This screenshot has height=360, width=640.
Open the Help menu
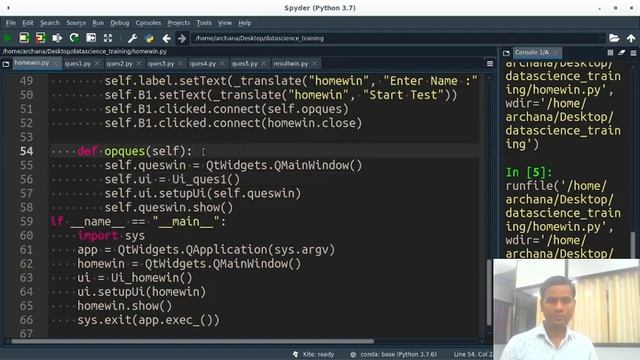(244, 23)
